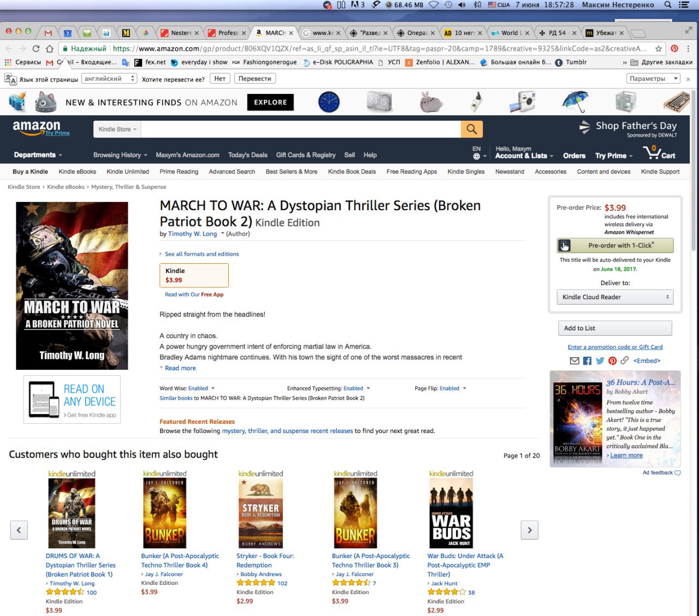
Task: Open Timothy W. Long author link in byline
Action: point(192,234)
